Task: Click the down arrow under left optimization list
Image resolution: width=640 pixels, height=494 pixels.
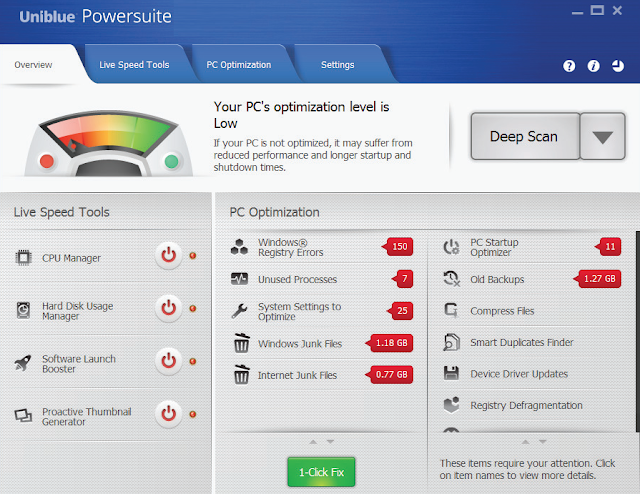Action: tap(330, 442)
